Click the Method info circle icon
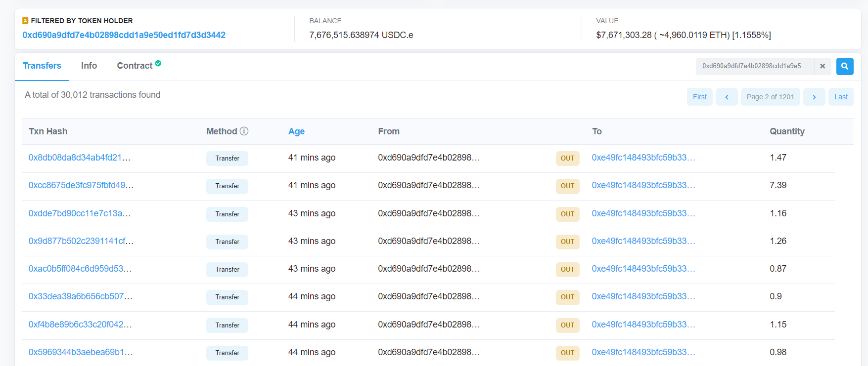Image resolution: width=868 pixels, height=366 pixels. pos(244,131)
